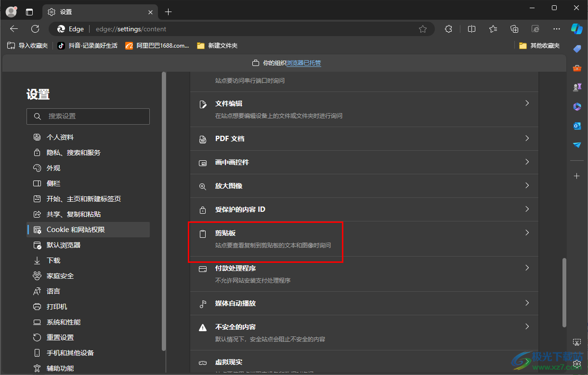Expand 剪贴板 chevron arrow
Image resolution: width=588 pixels, height=375 pixels.
click(527, 233)
